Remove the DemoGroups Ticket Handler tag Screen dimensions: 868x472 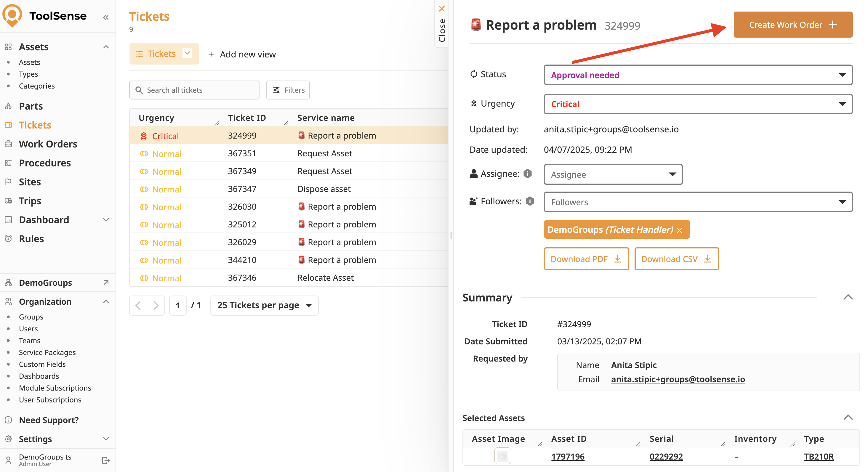pos(679,230)
